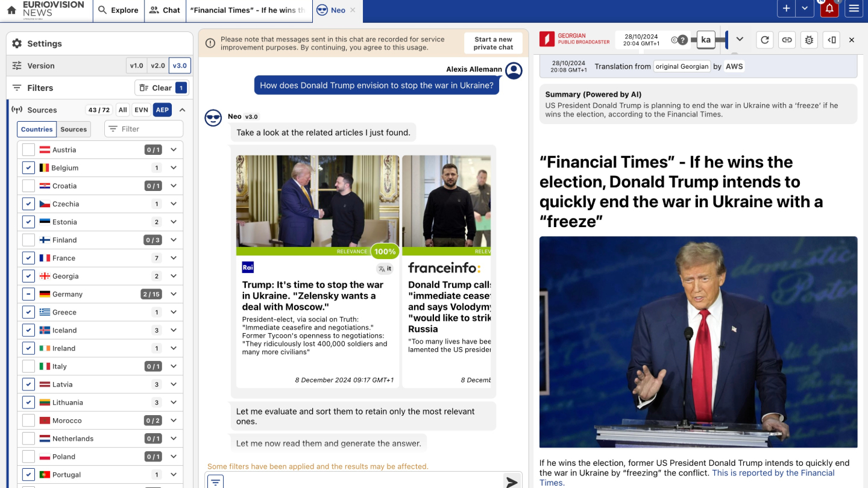
Task: Expand the Germany sources list
Action: coord(174,294)
